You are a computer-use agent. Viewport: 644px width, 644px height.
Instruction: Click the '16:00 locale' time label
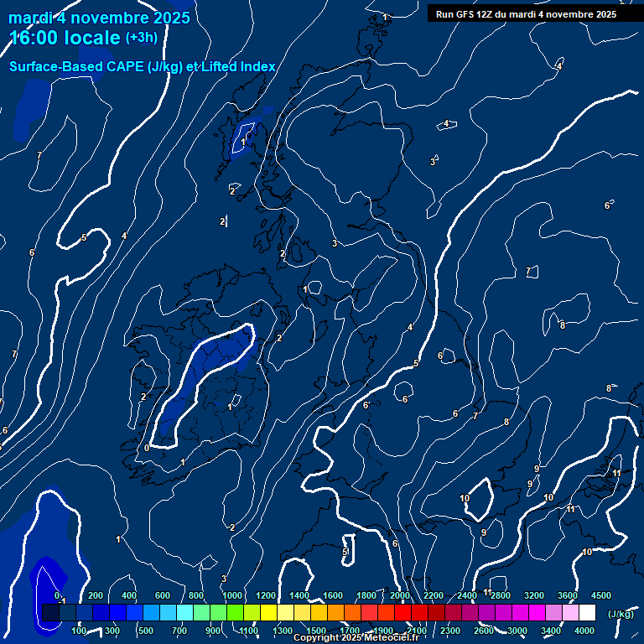[x=65, y=38]
